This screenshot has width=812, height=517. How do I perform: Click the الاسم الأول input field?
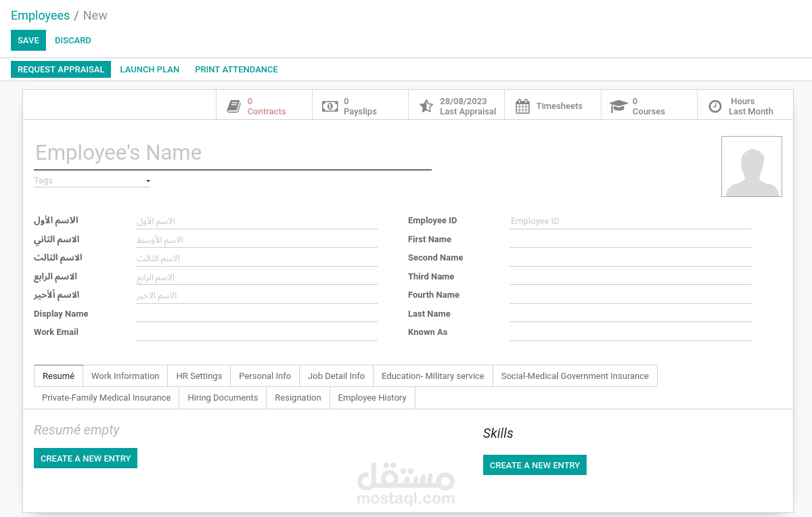coord(256,221)
